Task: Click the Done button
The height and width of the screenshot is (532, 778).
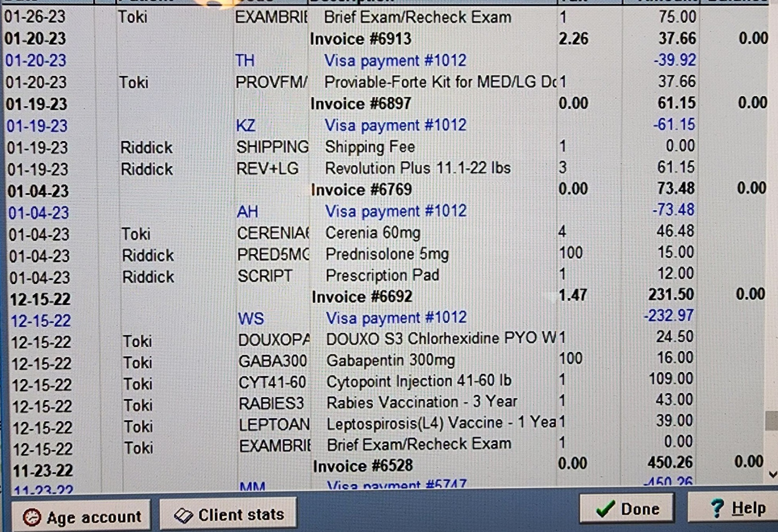Action: click(x=627, y=508)
